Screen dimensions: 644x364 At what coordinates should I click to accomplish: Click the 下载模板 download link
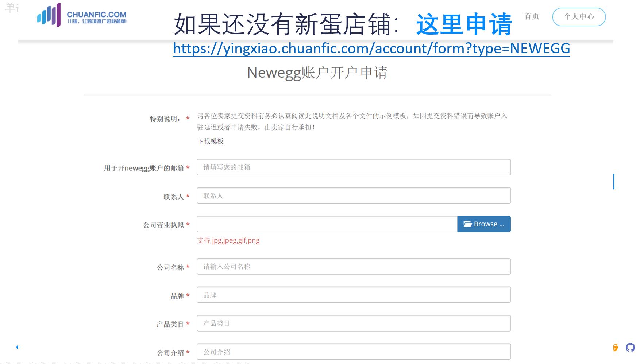pyautogui.click(x=210, y=141)
